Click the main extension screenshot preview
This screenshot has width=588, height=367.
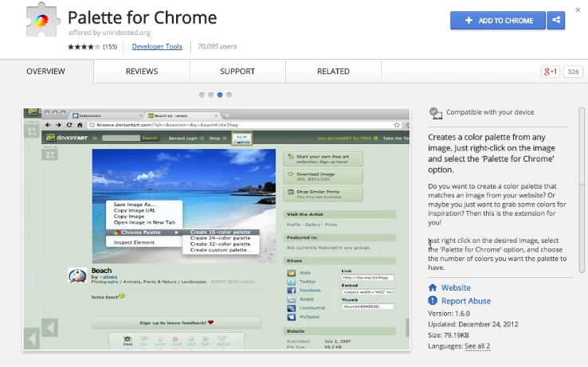(x=217, y=229)
